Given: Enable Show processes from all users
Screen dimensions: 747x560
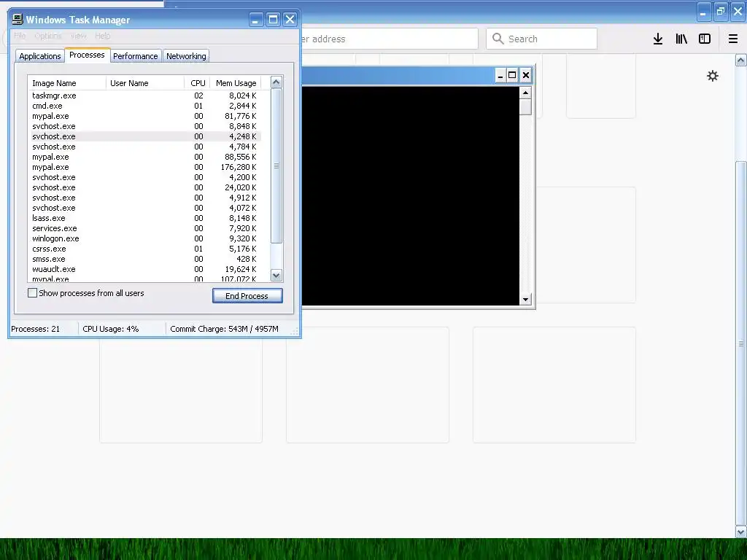Looking at the screenshot, I should [32, 293].
